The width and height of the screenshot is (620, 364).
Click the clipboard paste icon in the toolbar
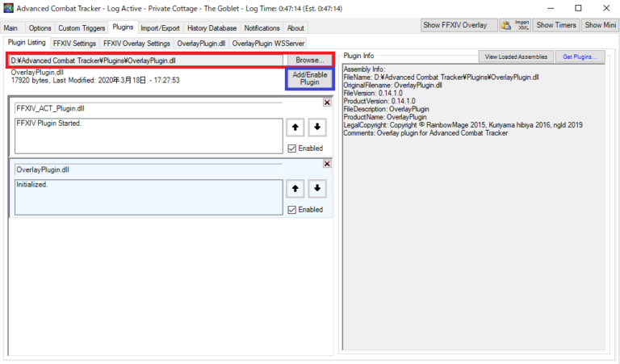pyautogui.click(x=505, y=25)
